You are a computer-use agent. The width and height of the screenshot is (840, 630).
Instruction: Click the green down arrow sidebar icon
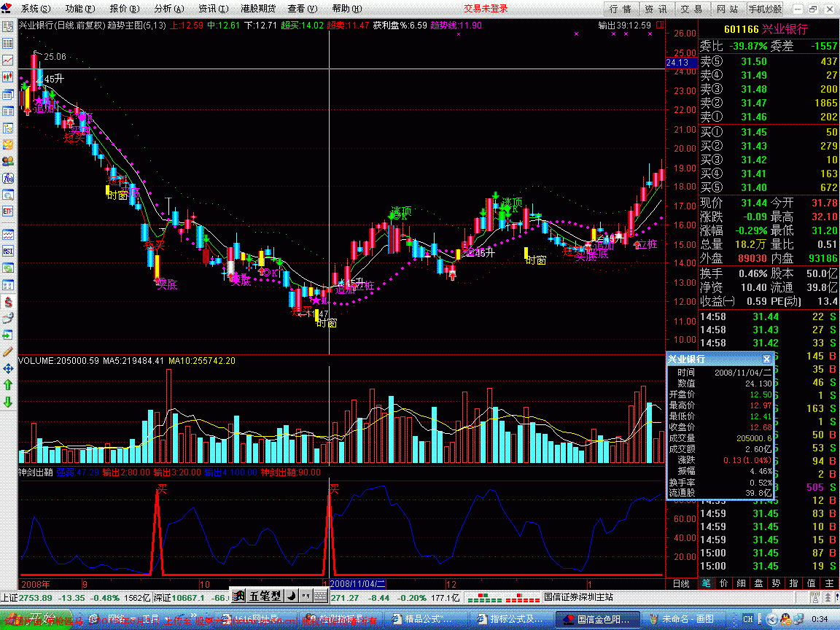tap(8, 402)
